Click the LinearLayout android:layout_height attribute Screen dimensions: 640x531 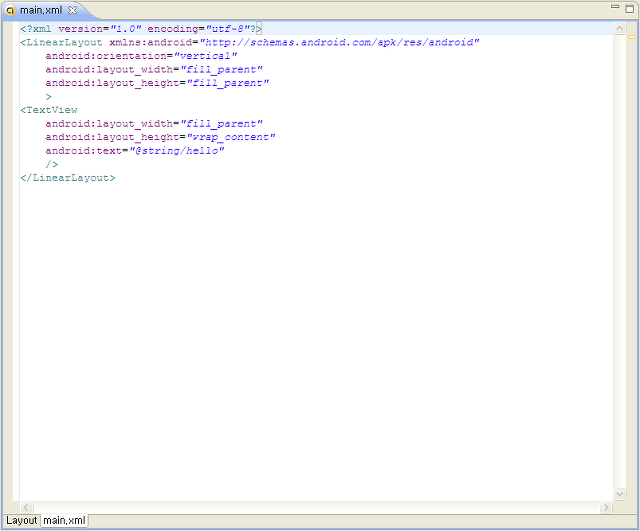click(x=112, y=83)
